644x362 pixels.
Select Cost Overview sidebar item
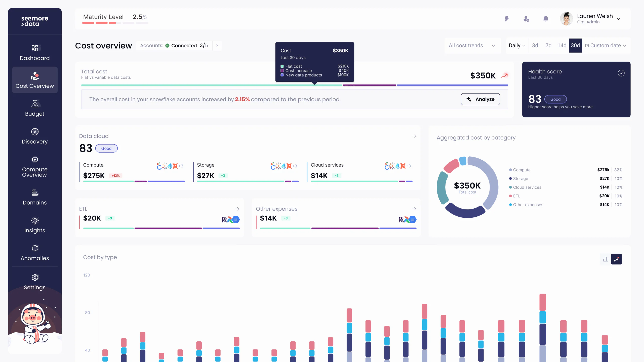[35, 80]
